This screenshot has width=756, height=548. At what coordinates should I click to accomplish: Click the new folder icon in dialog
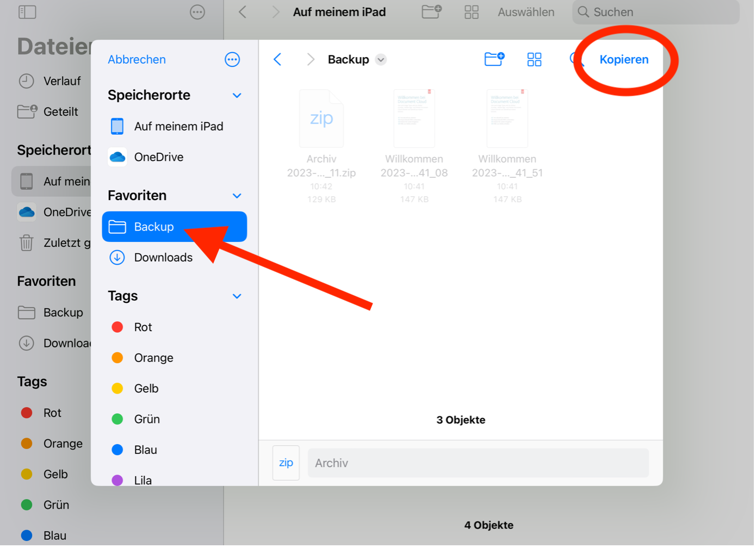point(494,59)
